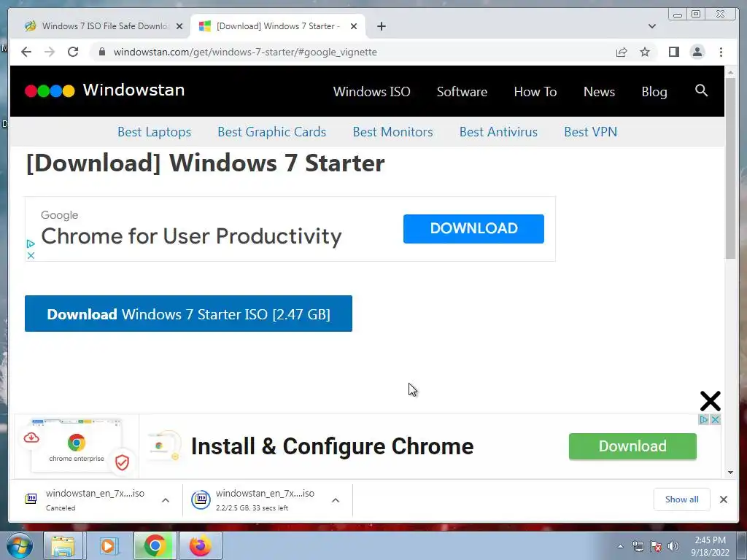Image resolution: width=747 pixels, height=560 pixels.
Task: Click the forward navigation arrow
Action: [50, 52]
